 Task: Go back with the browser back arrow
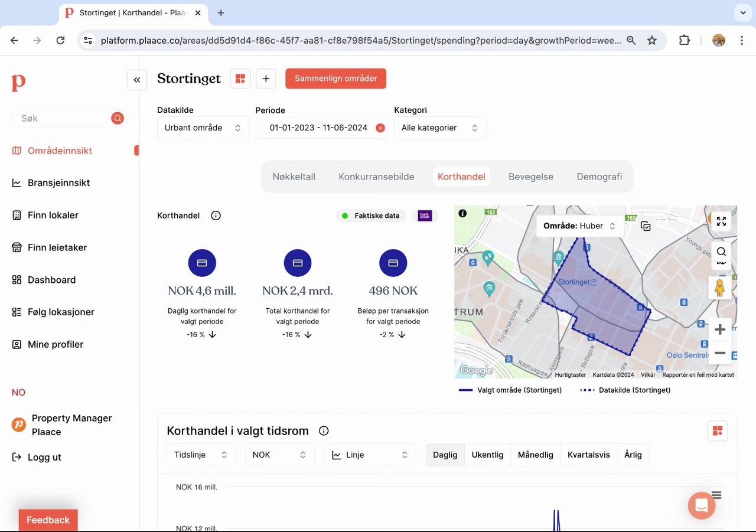[15, 40]
